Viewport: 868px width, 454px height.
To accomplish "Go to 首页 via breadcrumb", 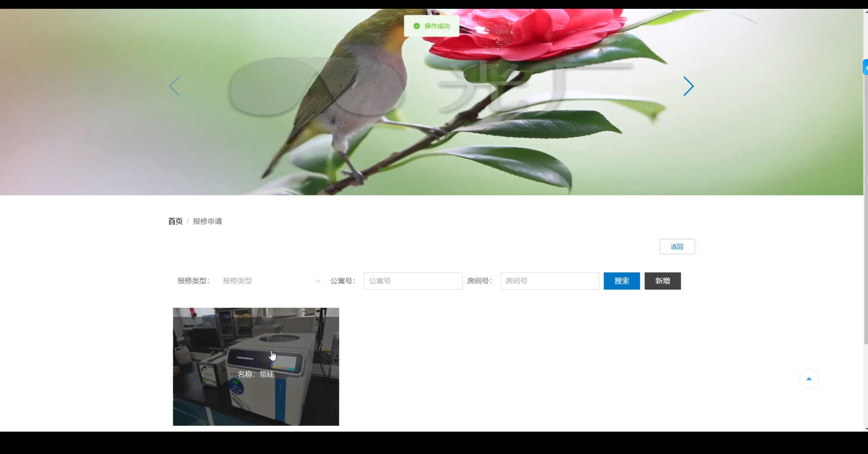I will click(x=175, y=221).
